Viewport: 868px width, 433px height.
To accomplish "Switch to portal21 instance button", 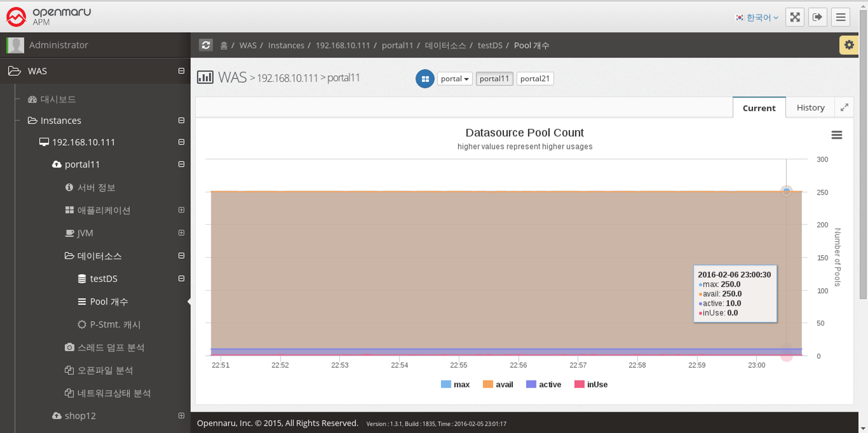I will (535, 79).
